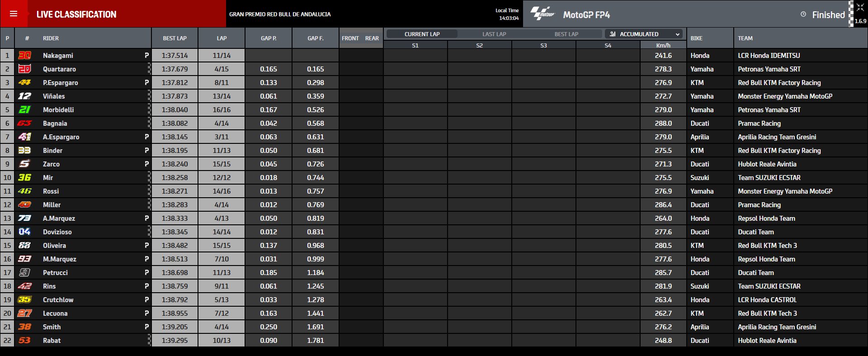This screenshot has width=868, height=356.
Task: Click A.Espargaro's number 41 badge
Action: [x=24, y=137]
